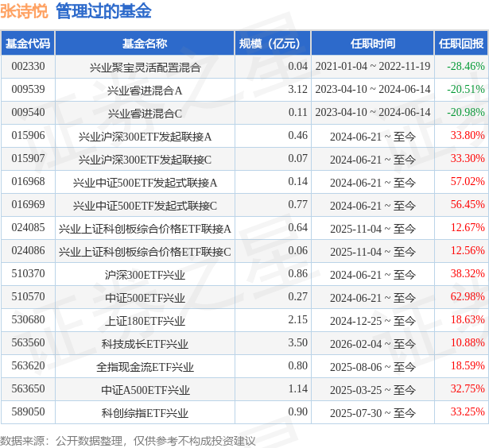Click the 基金名称 column header
The image size is (489, 448).
point(145,44)
